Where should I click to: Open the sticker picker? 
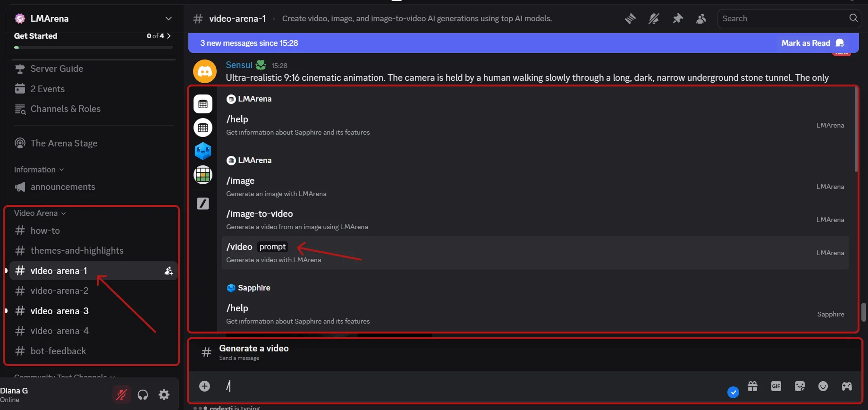[x=800, y=386]
